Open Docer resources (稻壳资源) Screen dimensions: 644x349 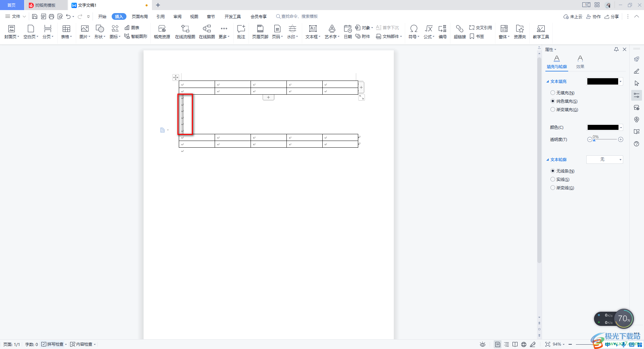click(162, 32)
